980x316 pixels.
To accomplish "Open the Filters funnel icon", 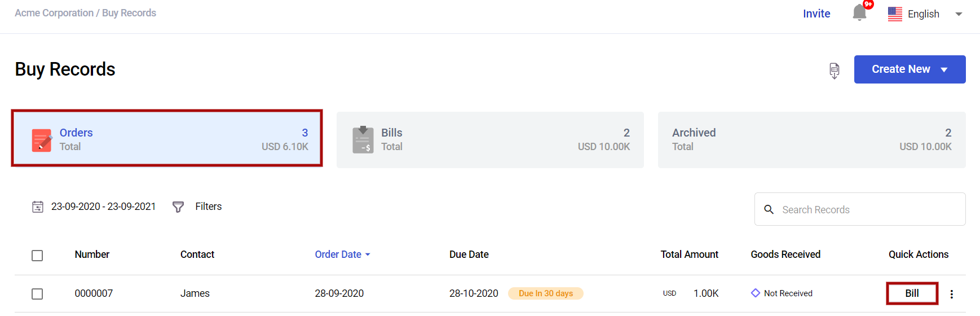I will coord(178,207).
